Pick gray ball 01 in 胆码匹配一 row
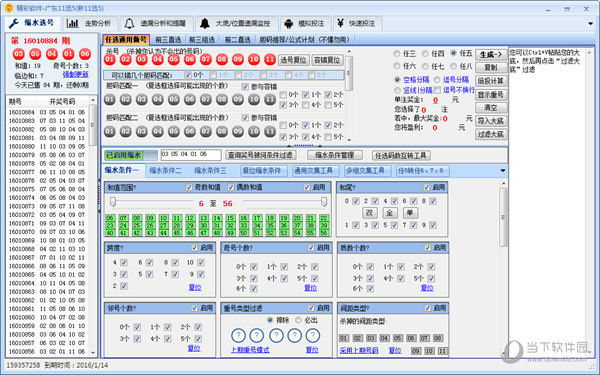 click(x=110, y=100)
